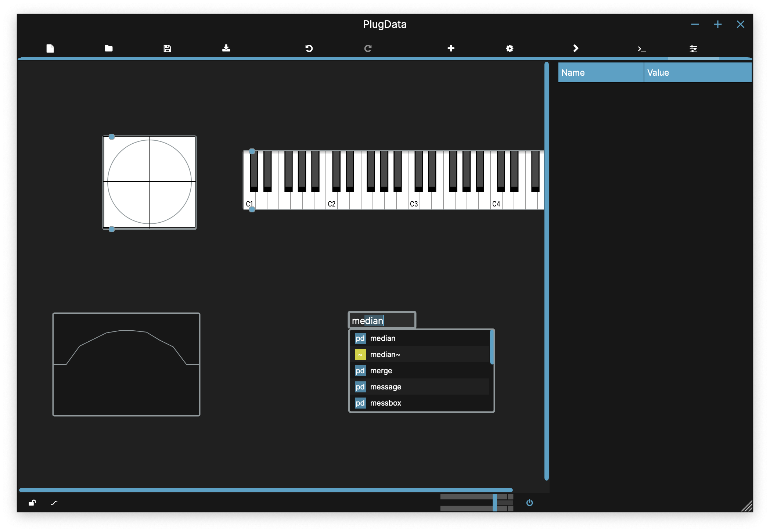
Task: Save the current patch
Action: pyautogui.click(x=167, y=48)
